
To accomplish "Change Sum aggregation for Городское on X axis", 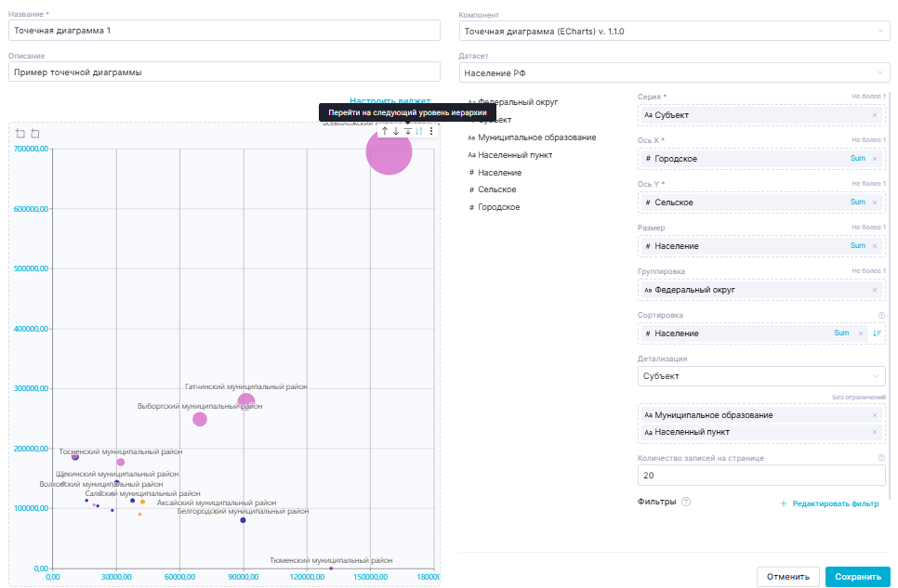I will point(857,159).
